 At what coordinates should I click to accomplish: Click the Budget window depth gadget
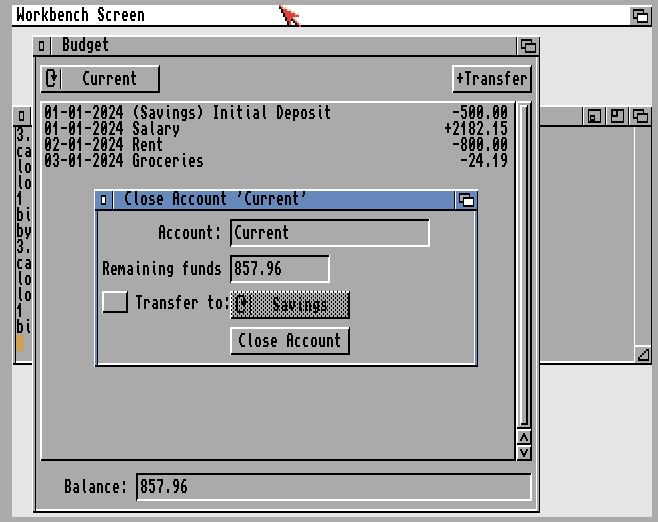click(527, 45)
